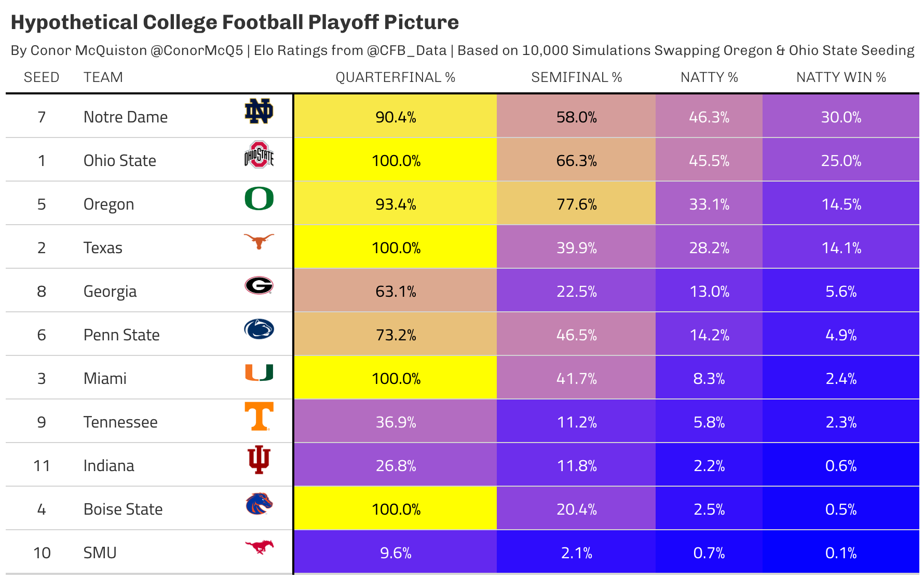The width and height of the screenshot is (924, 579).
Task: Select the NATTY WIN % column header
Action: [841, 77]
